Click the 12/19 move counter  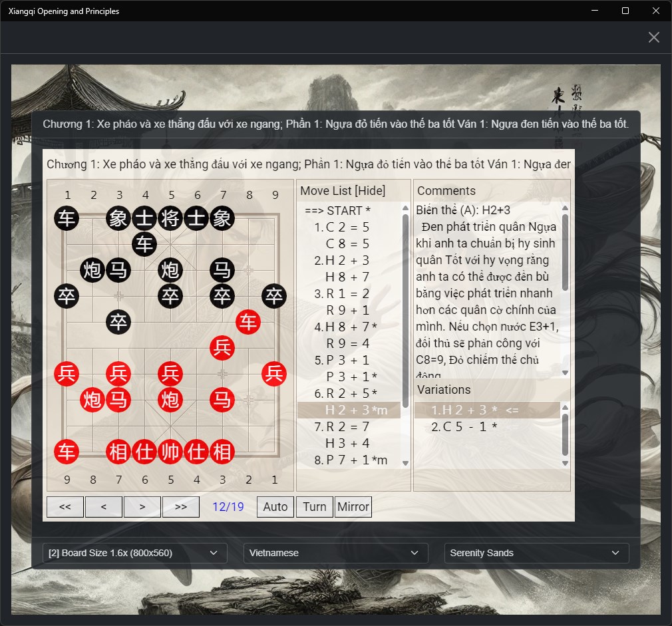[x=228, y=507]
